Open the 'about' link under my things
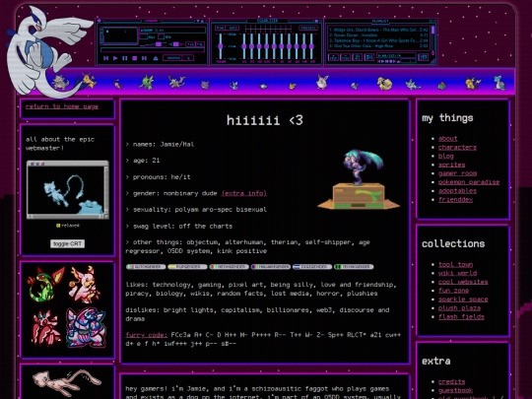This screenshot has width=532, height=399. click(x=448, y=139)
